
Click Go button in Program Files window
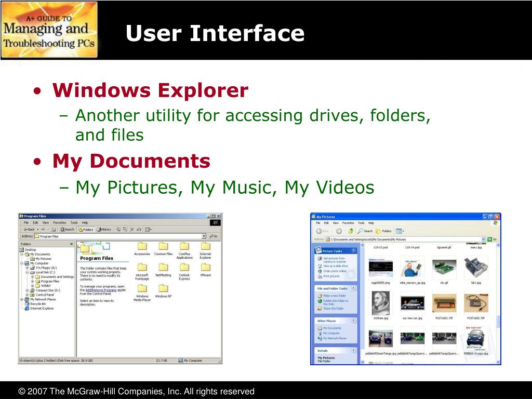click(x=214, y=236)
